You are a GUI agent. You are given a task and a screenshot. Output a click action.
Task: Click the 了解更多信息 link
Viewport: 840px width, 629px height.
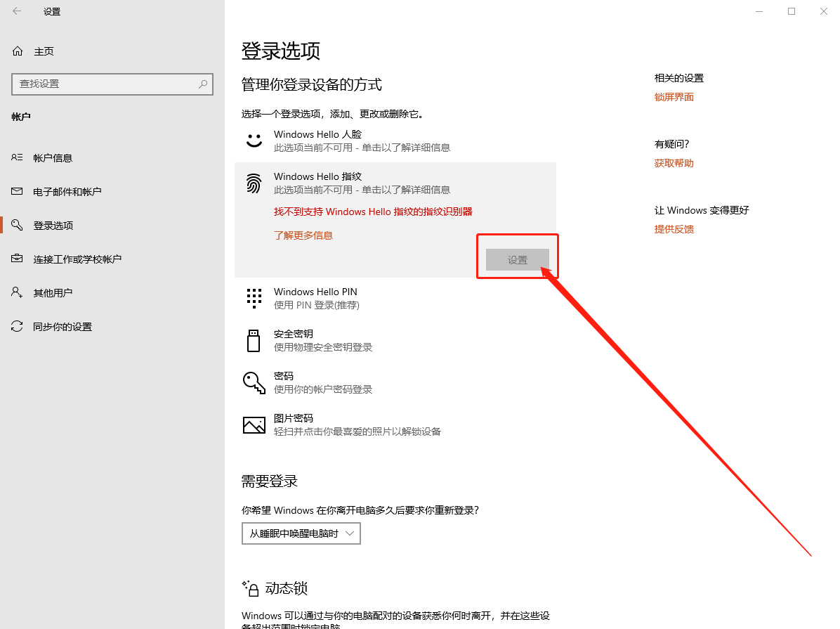coord(303,235)
